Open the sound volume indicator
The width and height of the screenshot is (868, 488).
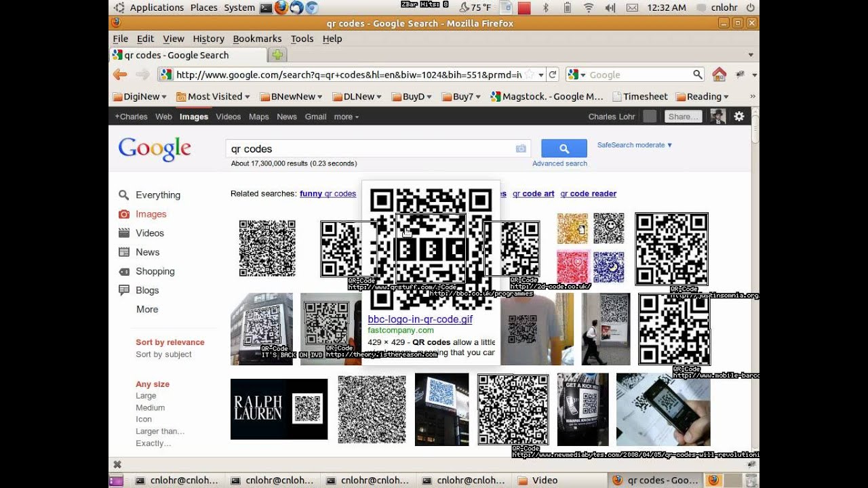point(610,7)
